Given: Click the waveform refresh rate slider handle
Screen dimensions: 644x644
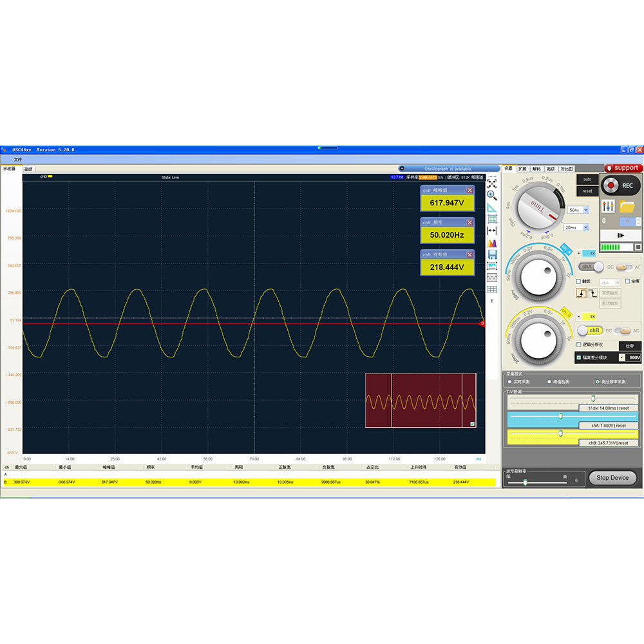Looking at the screenshot, I should pos(526,481).
